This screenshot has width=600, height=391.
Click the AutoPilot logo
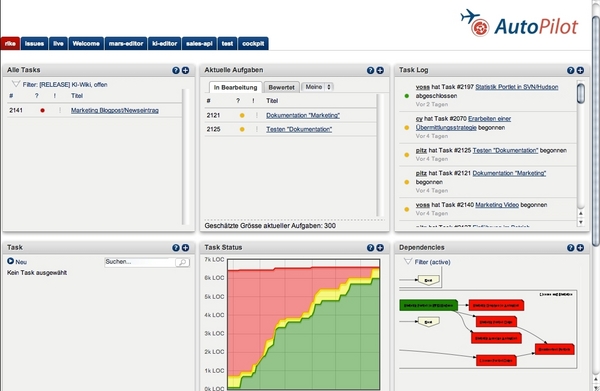(519, 23)
